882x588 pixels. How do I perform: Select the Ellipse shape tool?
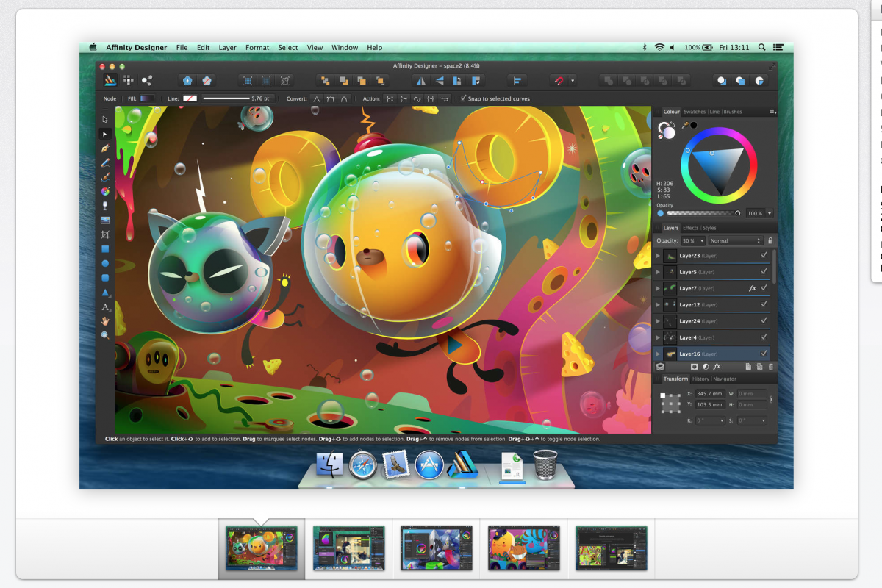click(x=105, y=263)
